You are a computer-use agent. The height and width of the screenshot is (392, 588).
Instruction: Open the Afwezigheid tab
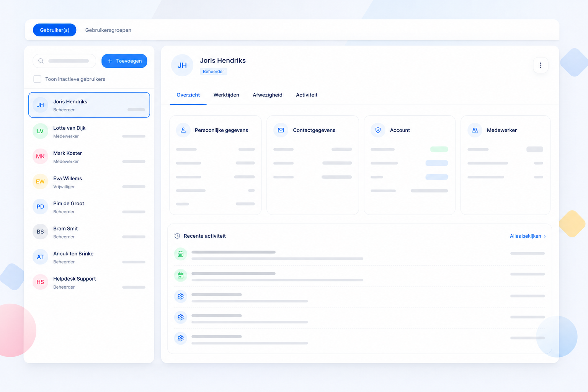268,95
